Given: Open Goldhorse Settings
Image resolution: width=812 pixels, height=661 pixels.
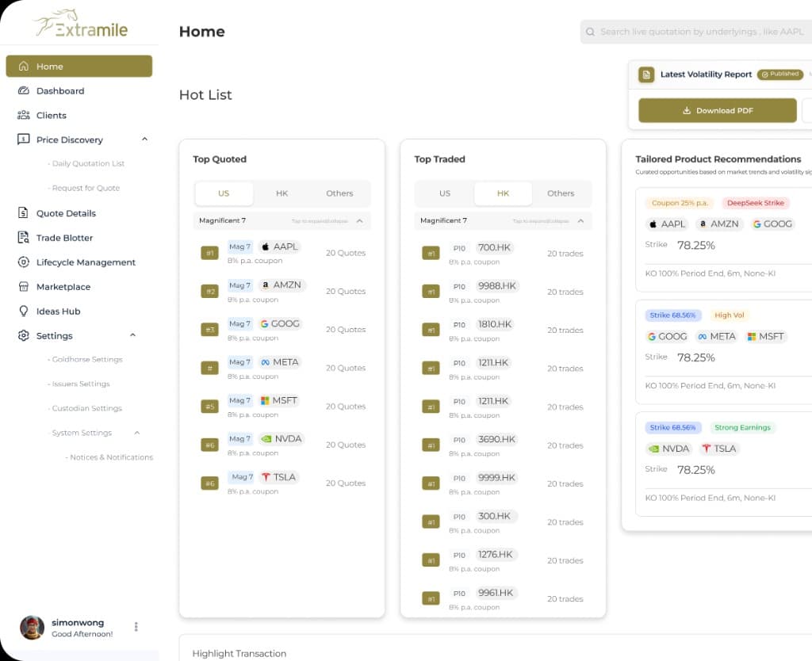Looking at the screenshot, I should point(85,359).
